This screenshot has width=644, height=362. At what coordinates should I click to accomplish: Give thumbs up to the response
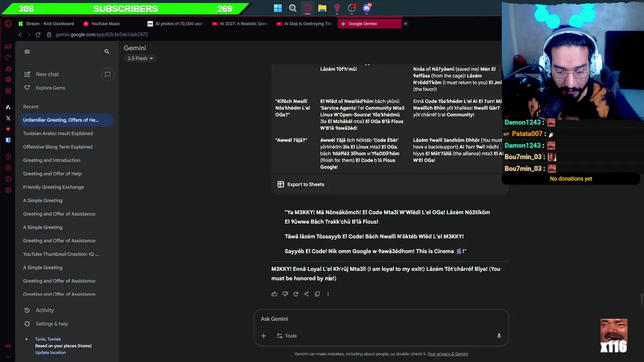pyautogui.click(x=274, y=294)
